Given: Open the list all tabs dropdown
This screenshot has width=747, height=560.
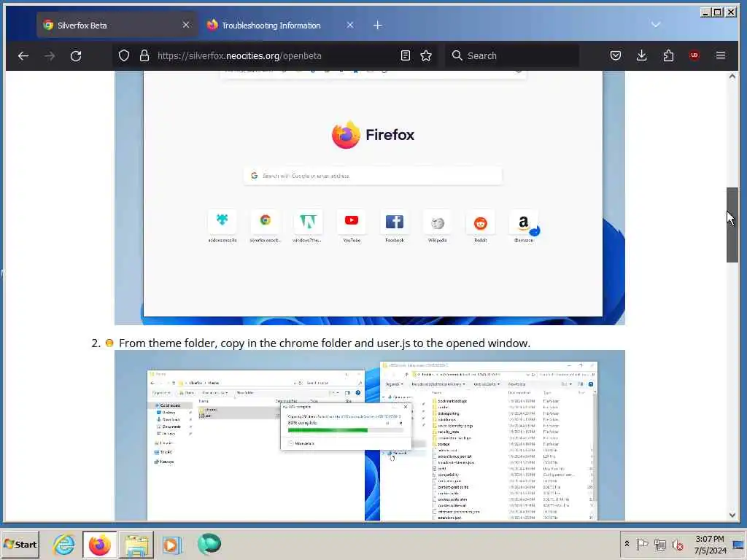Looking at the screenshot, I should (x=656, y=25).
